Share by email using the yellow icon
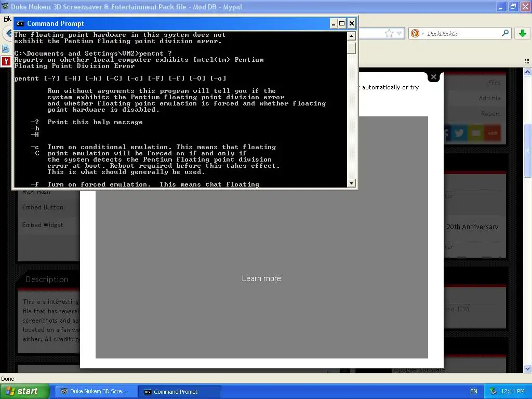This screenshot has width=532, height=399. click(476, 134)
